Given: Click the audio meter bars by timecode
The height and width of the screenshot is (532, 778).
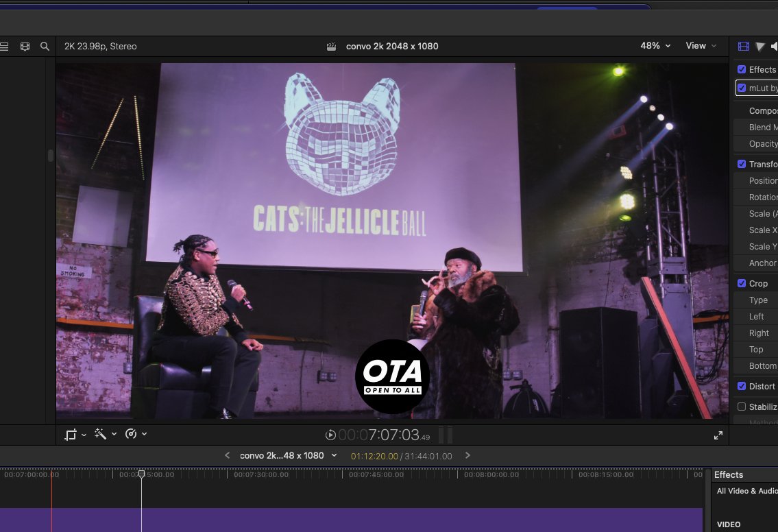Looking at the screenshot, I should (x=446, y=435).
